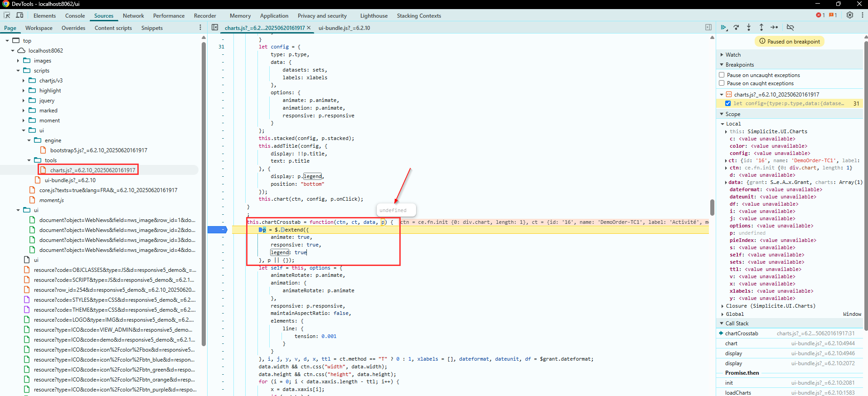Open the Snippets tab
The height and width of the screenshot is (396, 868).
point(151,28)
